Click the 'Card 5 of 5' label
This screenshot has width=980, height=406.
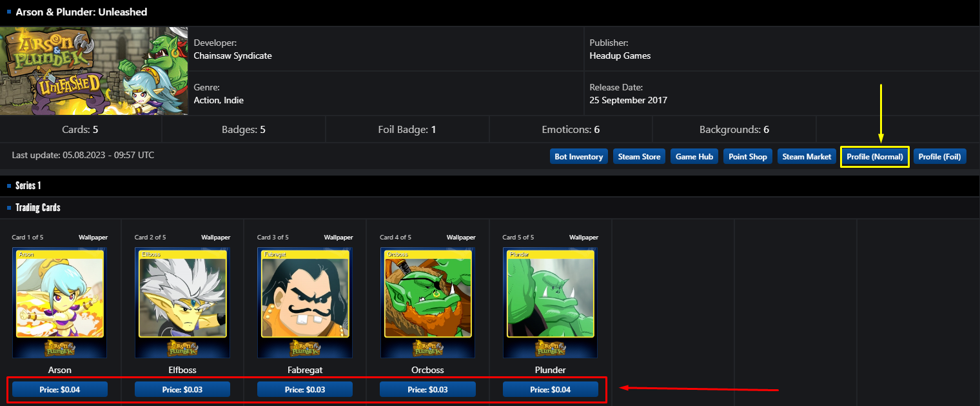pyautogui.click(x=518, y=238)
